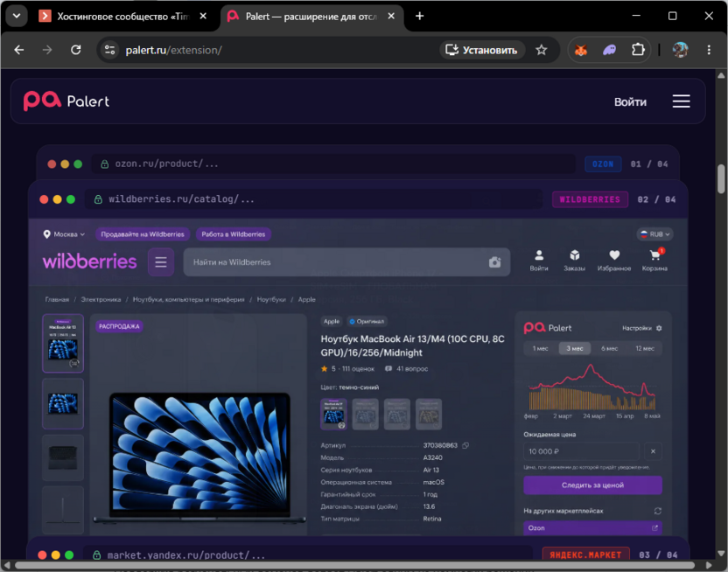
Task: View site information icon in address bar
Action: coord(109,50)
